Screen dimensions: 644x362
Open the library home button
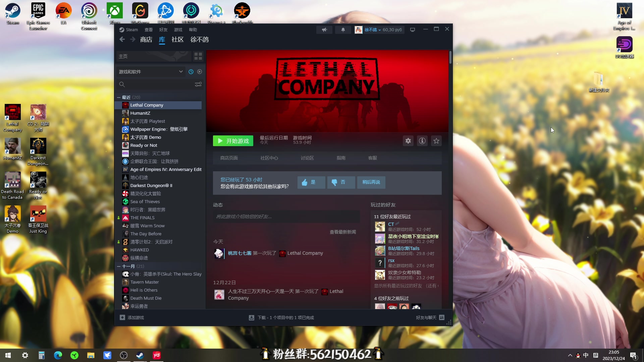point(154,56)
